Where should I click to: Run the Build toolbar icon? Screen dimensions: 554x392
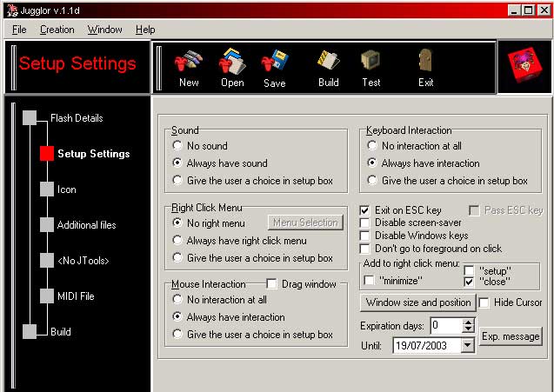click(328, 60)
